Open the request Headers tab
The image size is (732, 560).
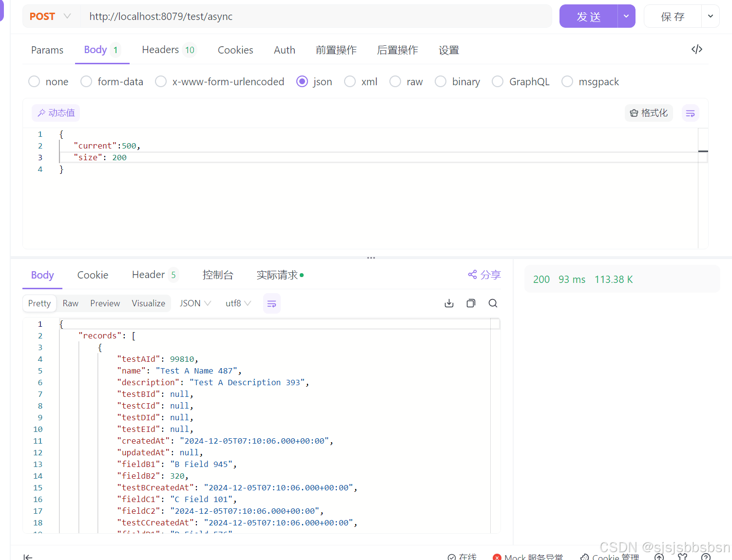pyautogui.click(x=169, y=50)
